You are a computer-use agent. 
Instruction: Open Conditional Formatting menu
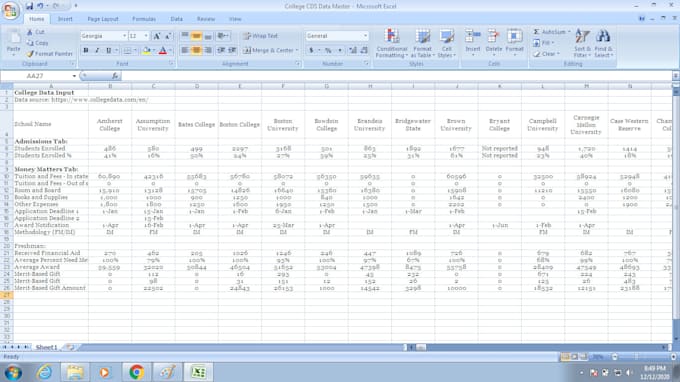(392, 43)
